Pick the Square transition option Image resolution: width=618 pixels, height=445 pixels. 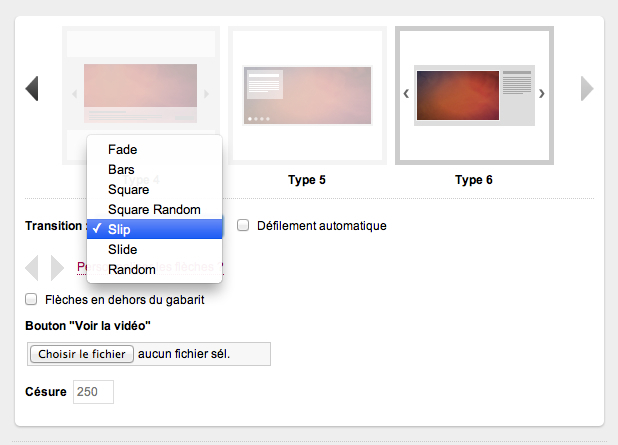pos(128,190)
